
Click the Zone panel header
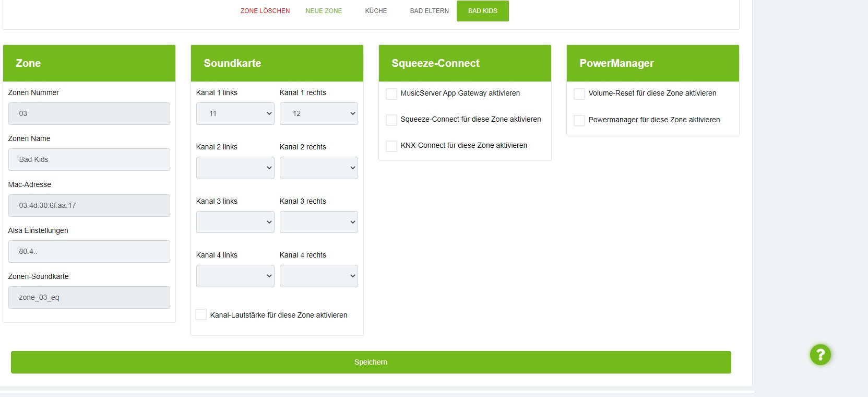click(x=89, y=63)
